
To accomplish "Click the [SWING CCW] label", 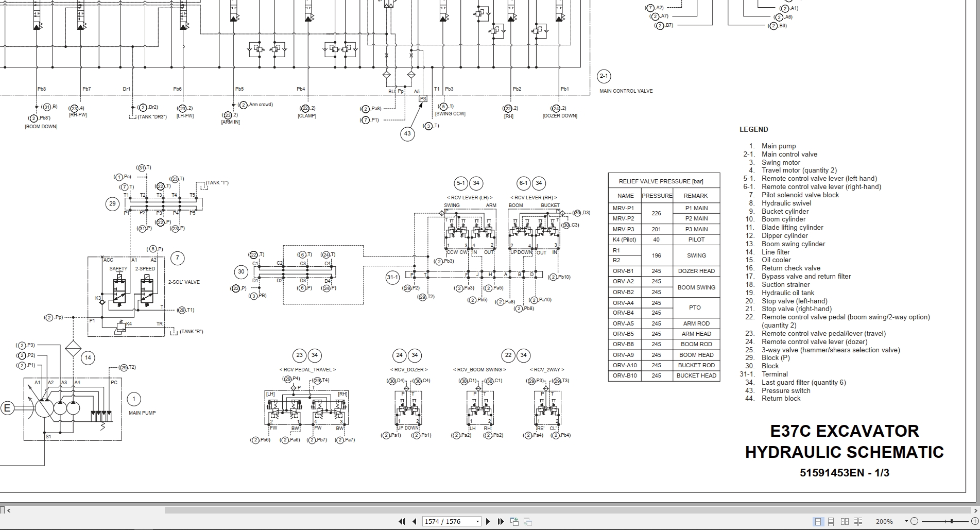I will point(450,114).
